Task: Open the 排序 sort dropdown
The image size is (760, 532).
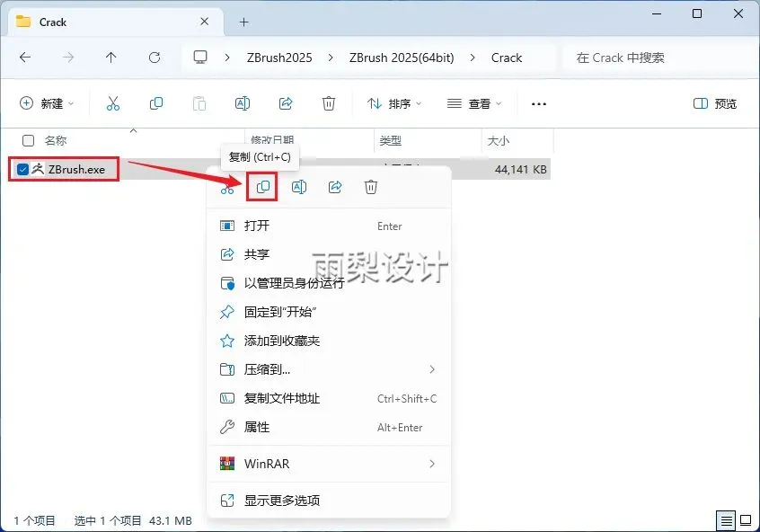Action: coord(394,103)
